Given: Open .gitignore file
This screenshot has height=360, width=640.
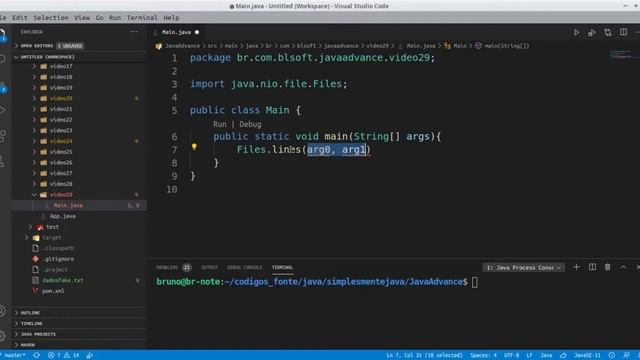Looking at the screenshot, I should [58, 259].
